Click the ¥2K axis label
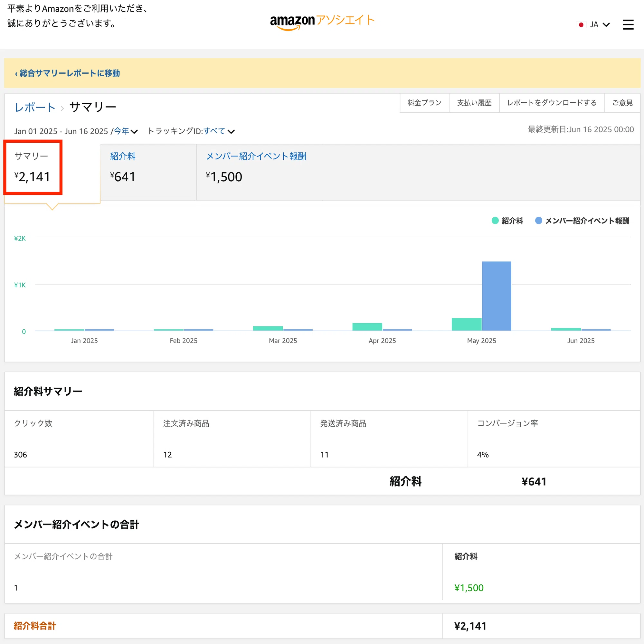 20,238
